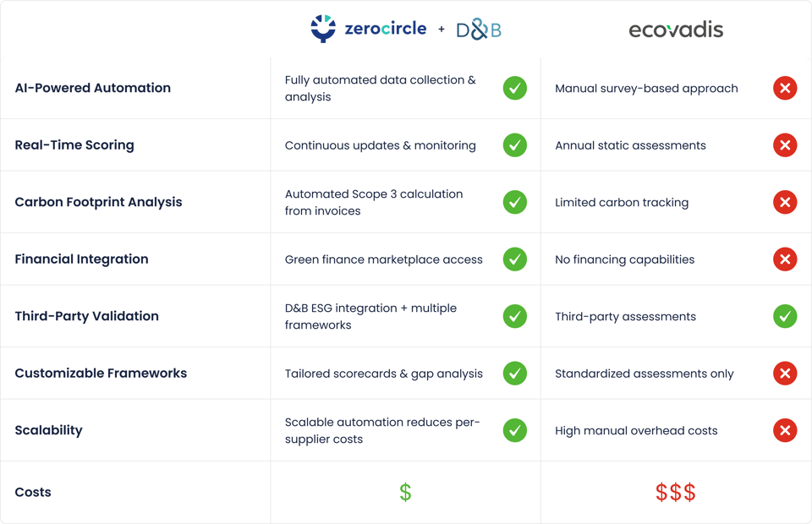The width and height of the screenshot is (812, 524).
Task: Click red X beside No financing capabilities
Action: [785, 259]
